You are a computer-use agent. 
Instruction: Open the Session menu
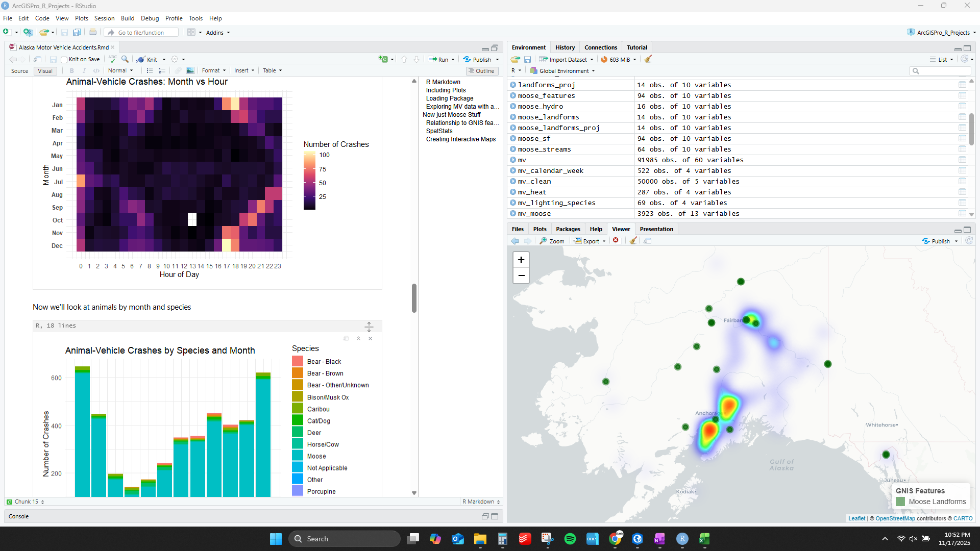[x=104, y=18]
